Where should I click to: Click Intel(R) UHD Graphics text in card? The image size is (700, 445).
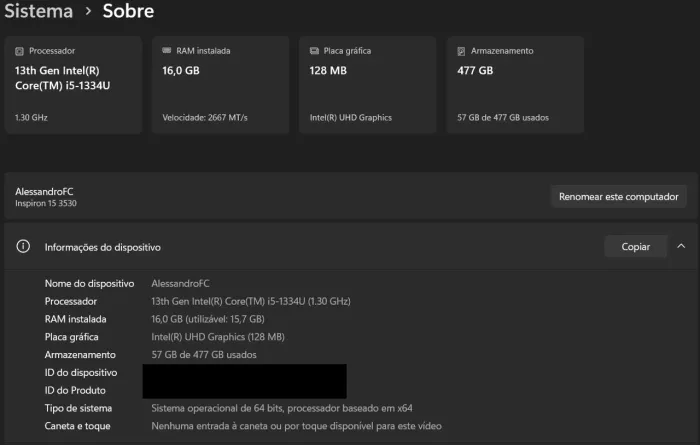tap(351, 118)
